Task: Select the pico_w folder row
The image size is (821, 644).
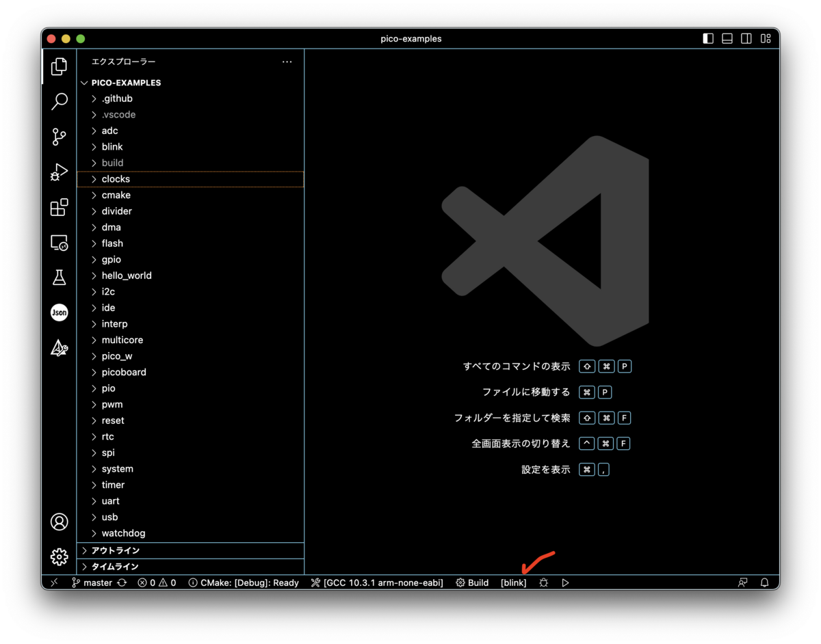Action: [190, 356]
